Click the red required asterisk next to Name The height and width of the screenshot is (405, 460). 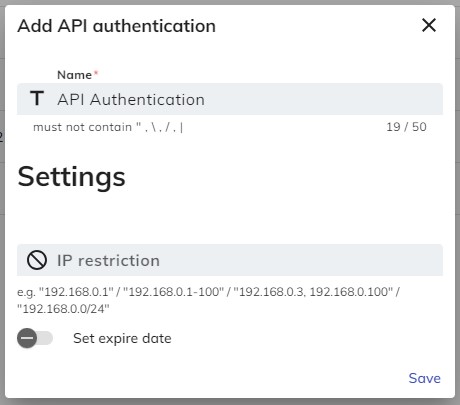96,73
